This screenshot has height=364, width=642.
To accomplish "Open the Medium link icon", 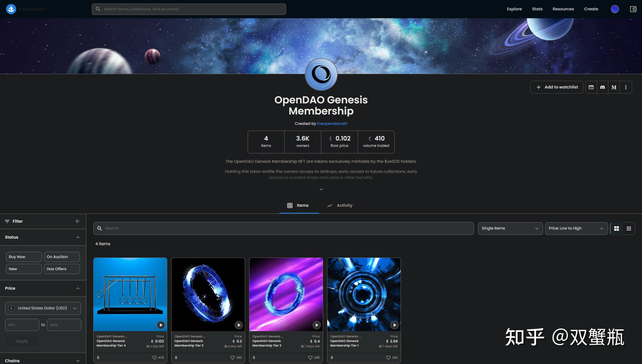I will (614, 87).
